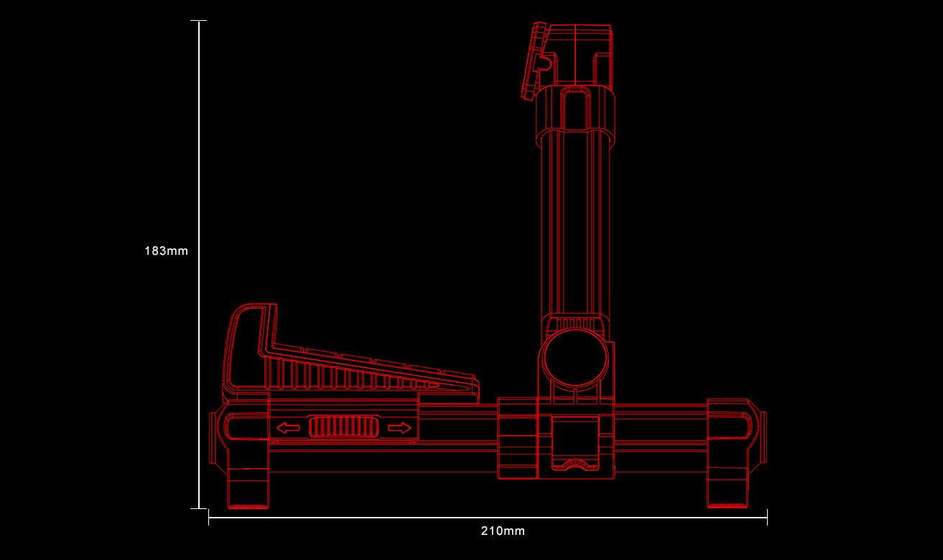Image resolution: width=943 pixels, height=560 pixels.
Task: Click the right arrow on the slider lock
Action: [x=399, y=428]
